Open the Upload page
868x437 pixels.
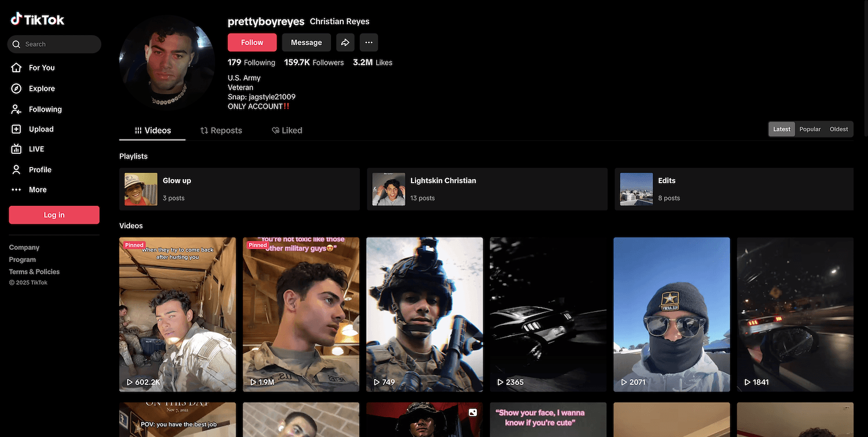click(x=41, y=129)
